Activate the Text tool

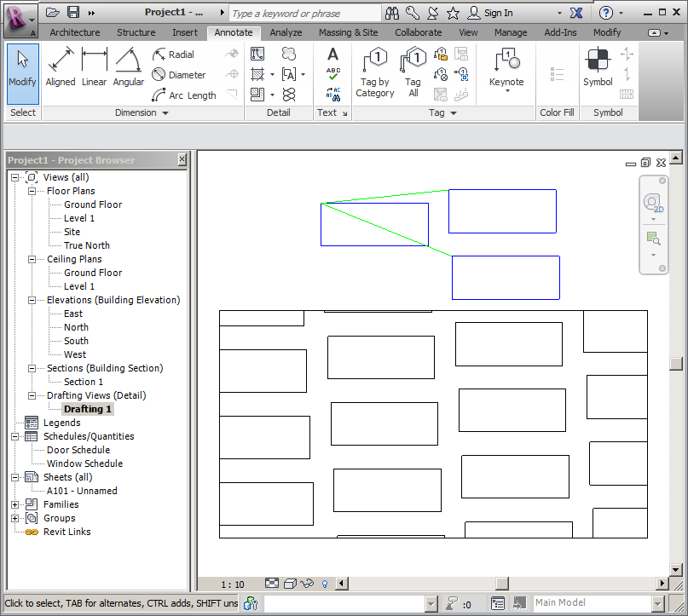click(333, 54)
